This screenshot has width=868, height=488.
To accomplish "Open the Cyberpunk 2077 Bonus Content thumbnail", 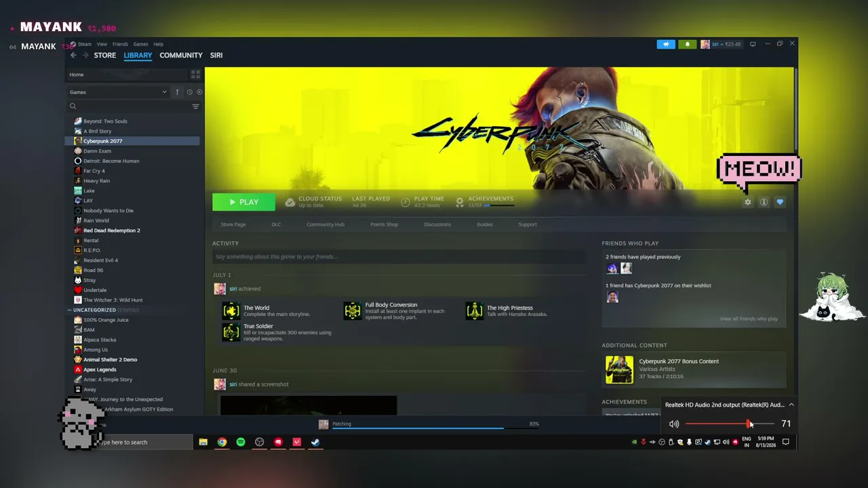I will (x=619, y=369).
